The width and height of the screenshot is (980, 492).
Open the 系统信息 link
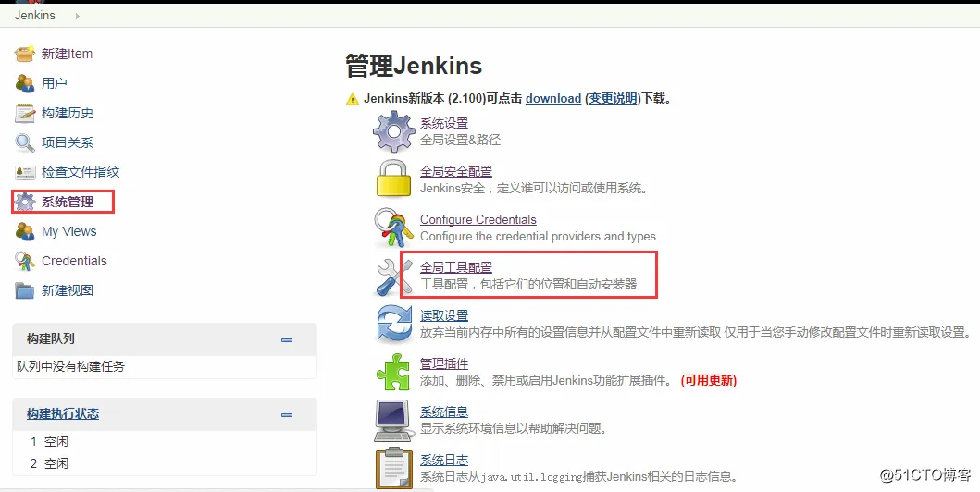[444, 412]
